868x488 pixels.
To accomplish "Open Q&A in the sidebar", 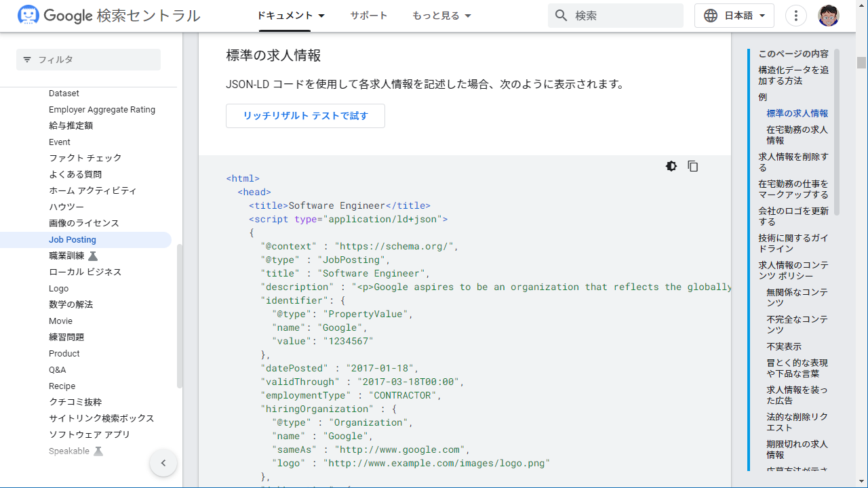I will coord(58,369).
